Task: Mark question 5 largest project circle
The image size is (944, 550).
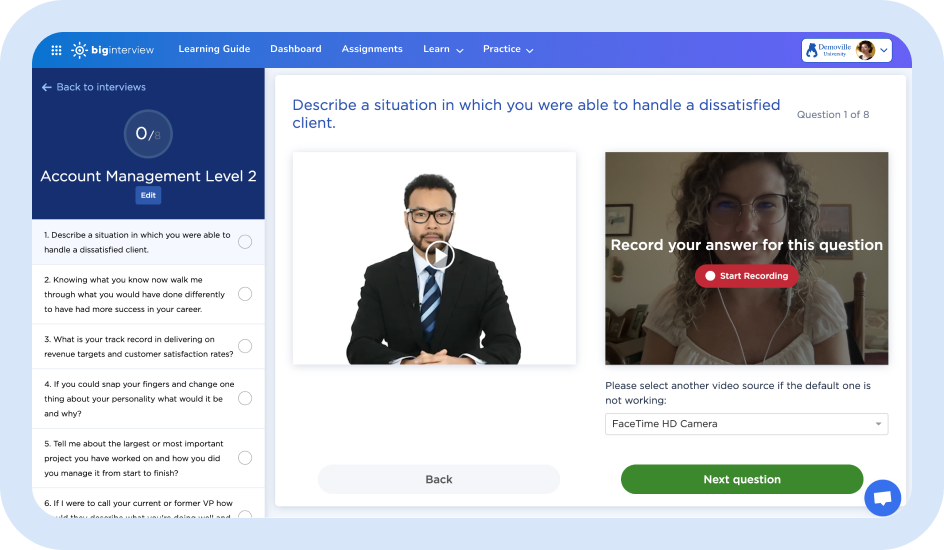Action: pyautogui.click(x=245, y=458)
